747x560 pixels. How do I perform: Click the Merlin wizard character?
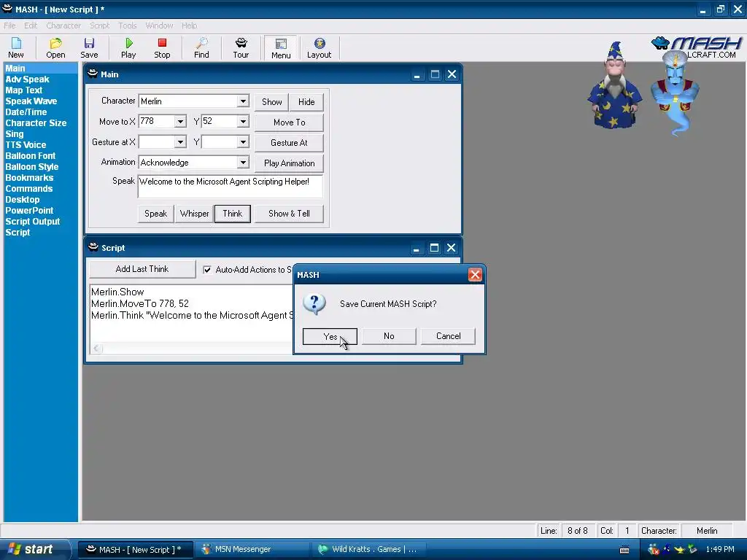[614, 86]
